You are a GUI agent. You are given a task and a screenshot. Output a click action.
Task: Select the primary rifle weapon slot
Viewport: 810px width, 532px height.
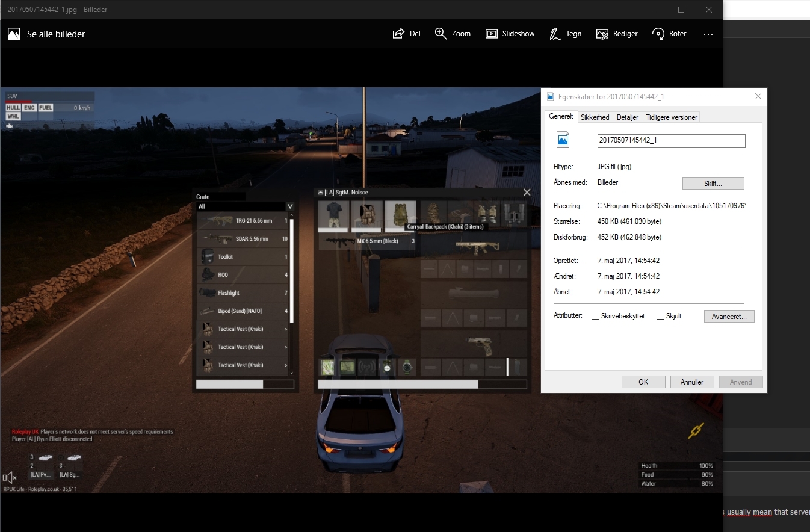474,247
